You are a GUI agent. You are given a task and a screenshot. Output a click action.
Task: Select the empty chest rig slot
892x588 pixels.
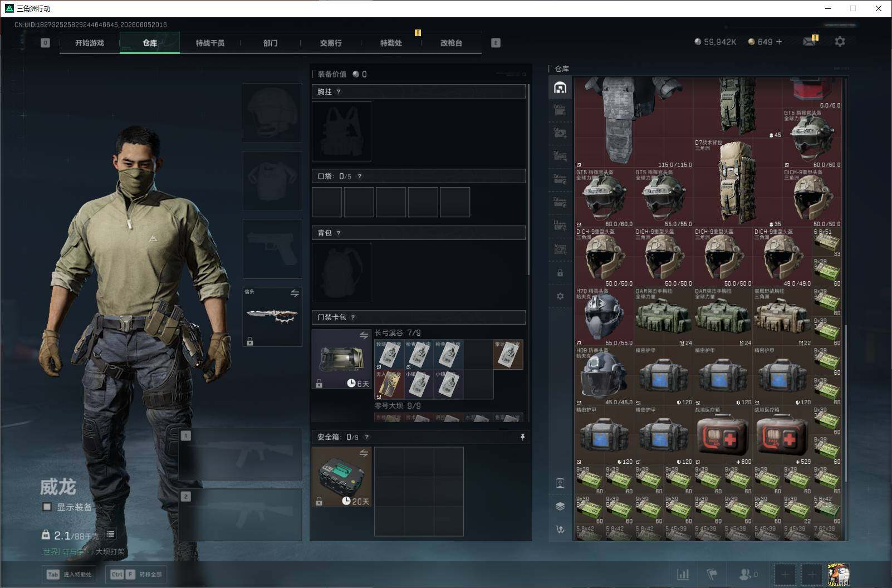[341, 131]
